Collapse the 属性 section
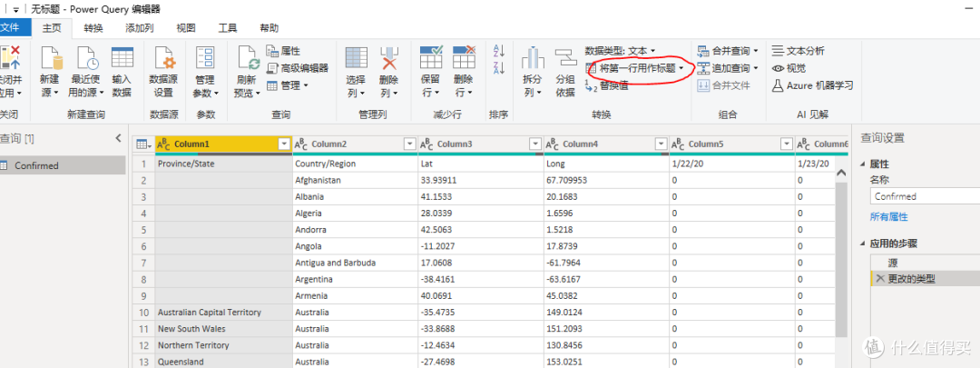Viewport: 980px width, 368px height. click(863, 164)
